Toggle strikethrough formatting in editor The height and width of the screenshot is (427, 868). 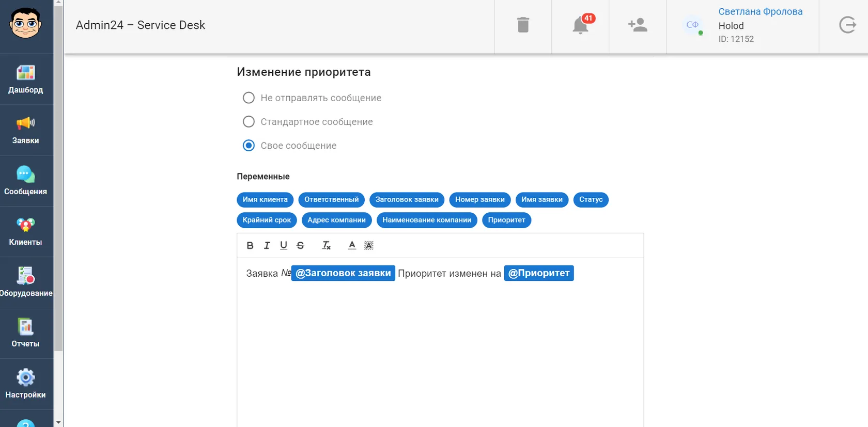(x=301, y=246)
